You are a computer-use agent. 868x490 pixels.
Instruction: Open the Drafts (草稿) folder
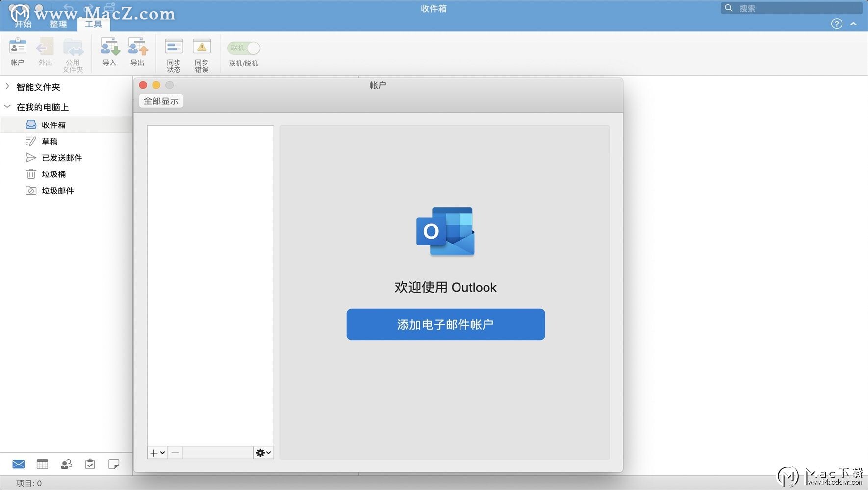pyautogui.click(x=66, y=141)
